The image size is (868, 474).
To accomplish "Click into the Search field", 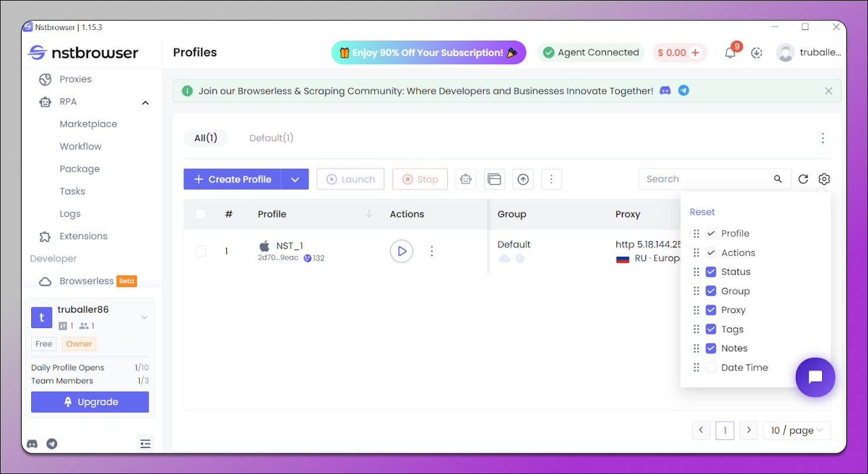I will click(708, 179).
